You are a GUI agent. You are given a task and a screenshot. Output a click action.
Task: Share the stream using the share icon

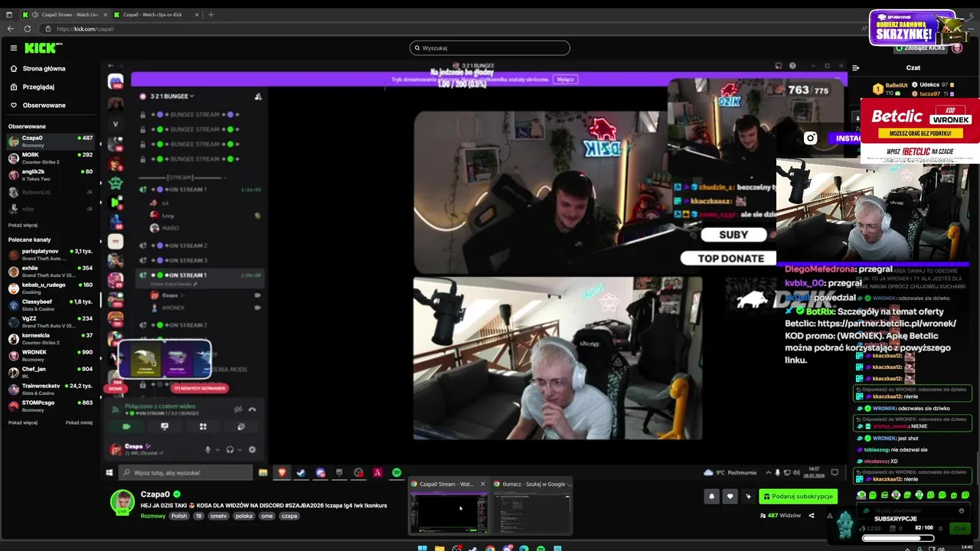[812, 516]
